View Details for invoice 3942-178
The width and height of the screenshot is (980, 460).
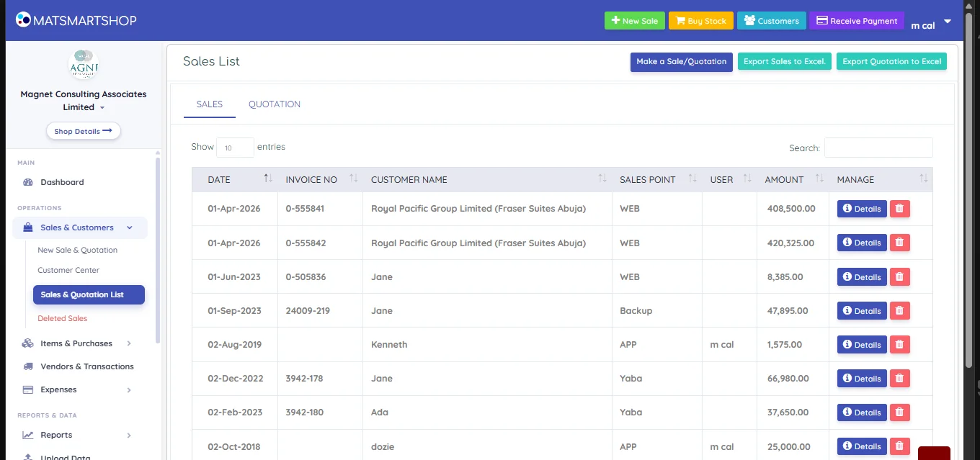(862, 378)
